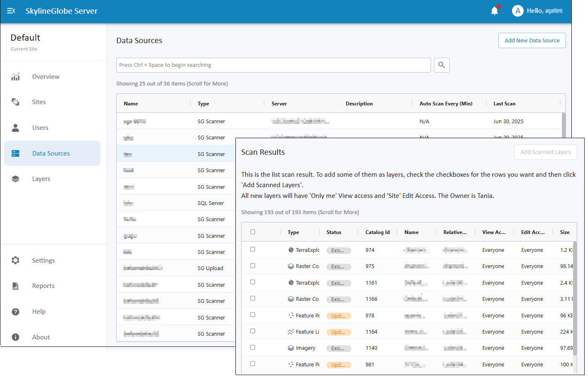Focus the data sources search field
Viewport: 588px width, 378px height.
(x=274, y=65)
